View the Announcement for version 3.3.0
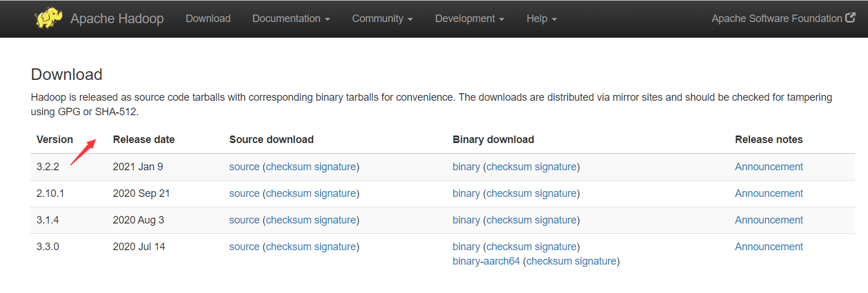 (x=769, y=247)
